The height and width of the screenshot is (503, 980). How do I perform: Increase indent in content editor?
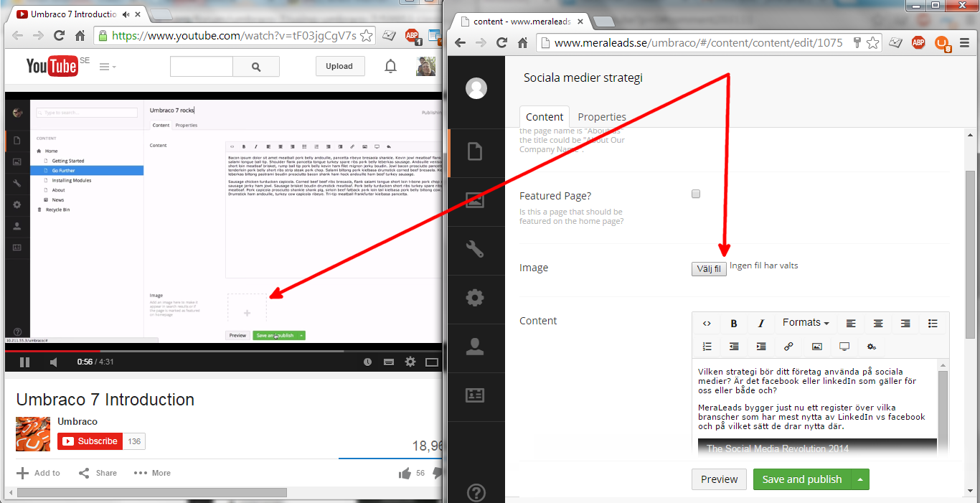(x=761, y=347)
